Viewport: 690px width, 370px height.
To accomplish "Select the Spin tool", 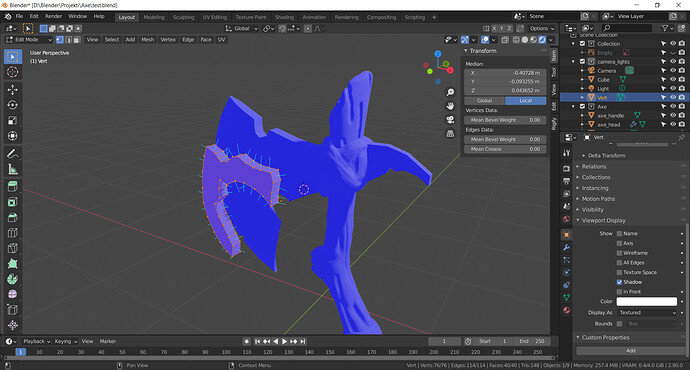I will [x=12, y=279].
